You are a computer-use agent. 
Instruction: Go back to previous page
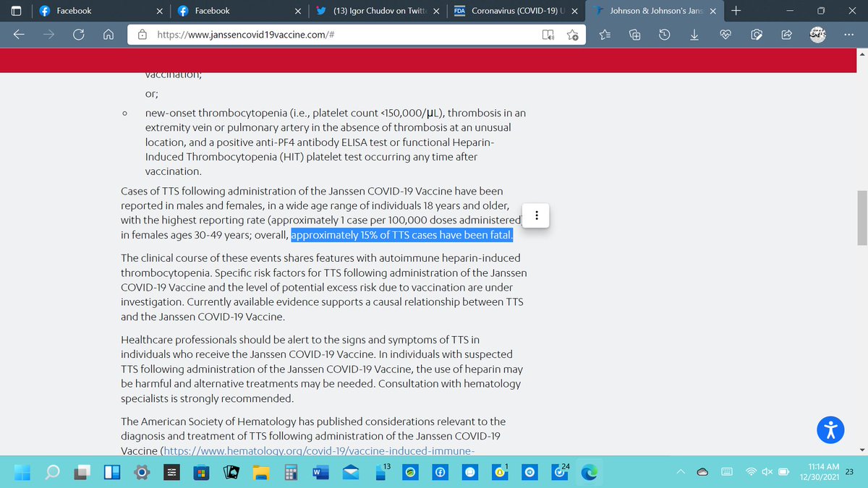coord(20,35)
